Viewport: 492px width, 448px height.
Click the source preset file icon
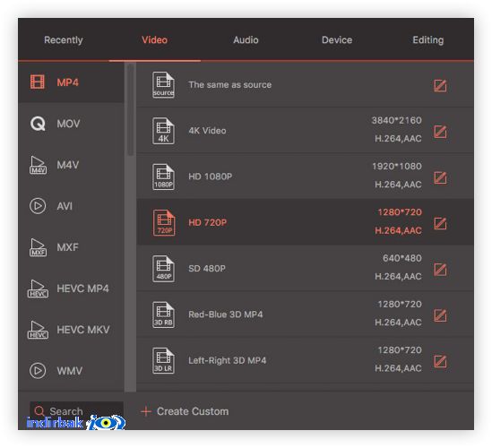163,85
